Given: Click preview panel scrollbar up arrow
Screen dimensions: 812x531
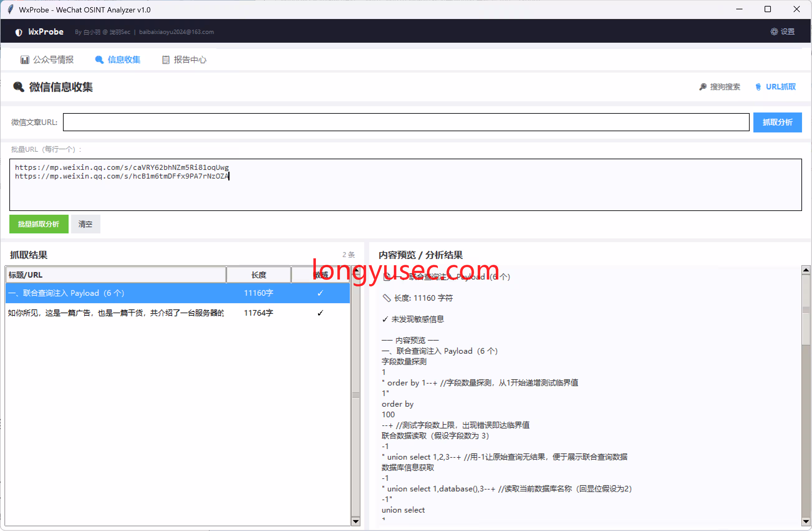Looking at the screenshot, I should click(x=805, y=270).
